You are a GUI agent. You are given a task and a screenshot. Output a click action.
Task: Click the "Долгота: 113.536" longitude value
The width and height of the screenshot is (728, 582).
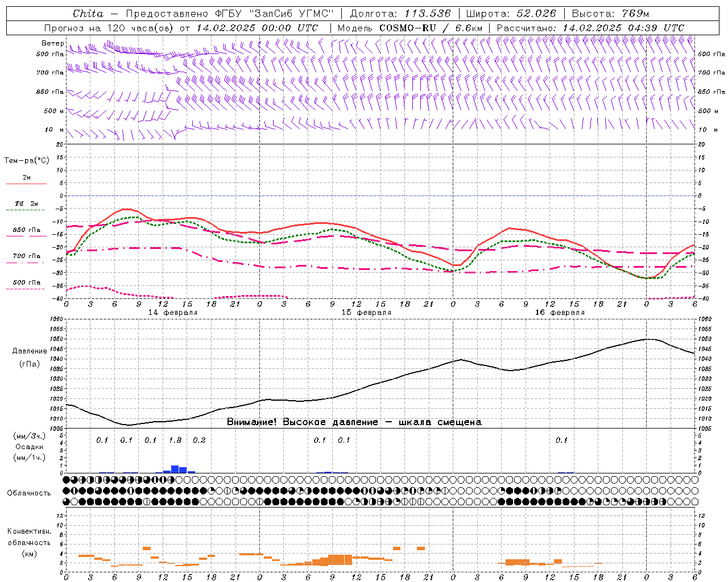pos(400,14)
